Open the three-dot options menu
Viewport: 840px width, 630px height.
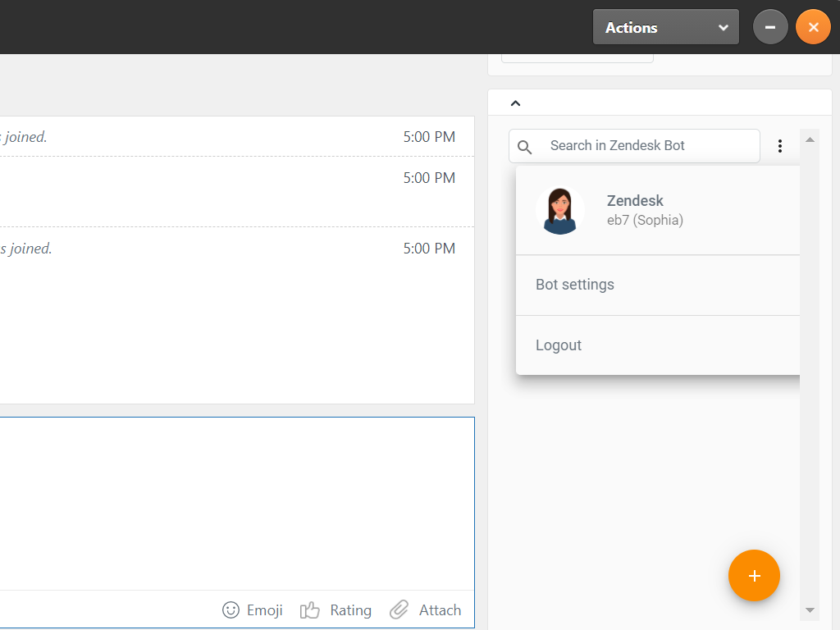point(779,146)
